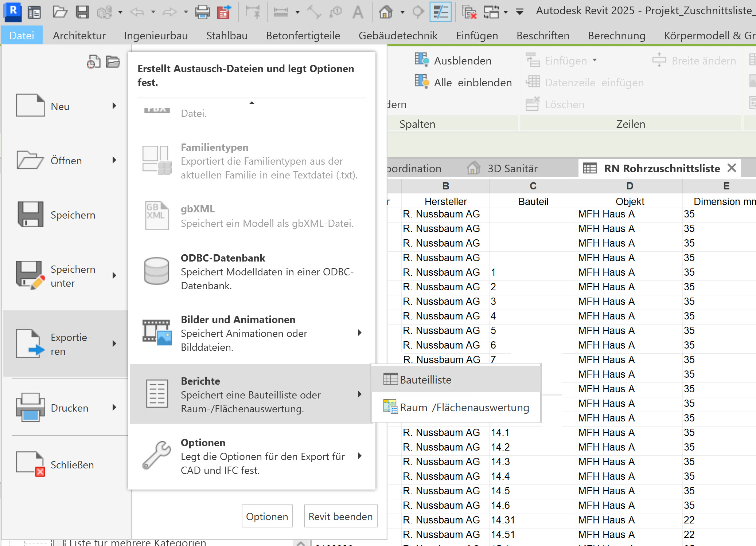Click the Bilder und Animationen filmstrip icon
Viewport: 756px width, 546px height.
coord(157,333)
